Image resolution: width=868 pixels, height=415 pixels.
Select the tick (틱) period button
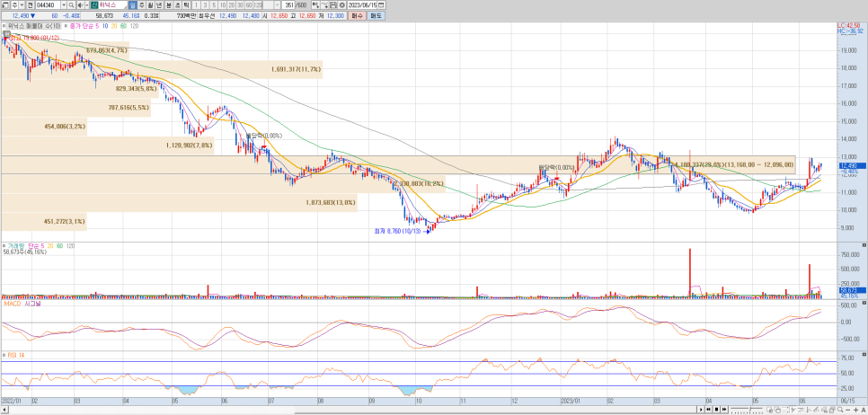tap(187, 5)
